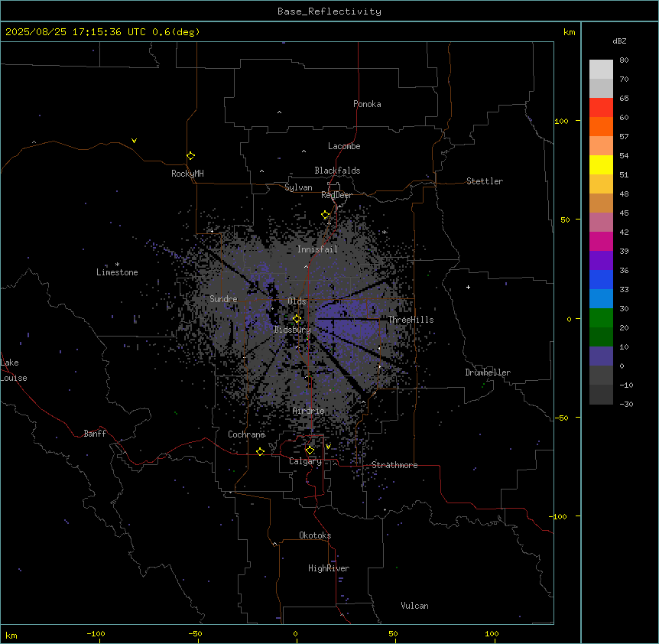The width and height of the screenshot is (659, 644).
Task: Click the Olds city label
Action: coord(297,301)
